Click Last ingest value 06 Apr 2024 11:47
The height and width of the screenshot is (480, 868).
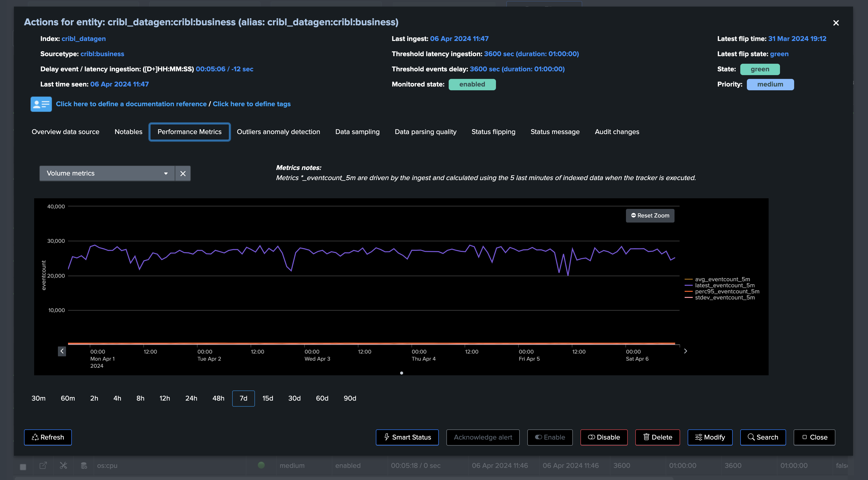pyautogui.click(x=459, y=39)
